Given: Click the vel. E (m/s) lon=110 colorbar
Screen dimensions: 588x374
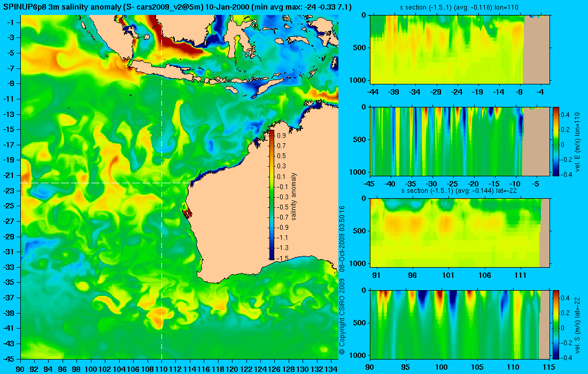Looking at the screenshot, I should 555,141.
